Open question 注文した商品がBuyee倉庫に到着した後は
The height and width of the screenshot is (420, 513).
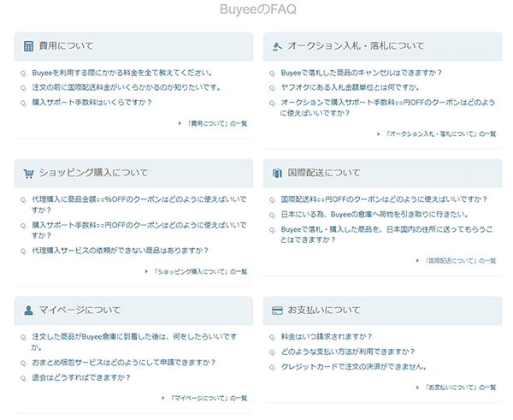click(134, 342)
